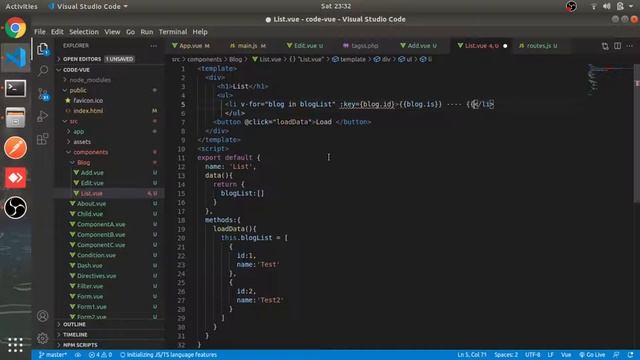Click Go Live in status bar

coord(592,355)
